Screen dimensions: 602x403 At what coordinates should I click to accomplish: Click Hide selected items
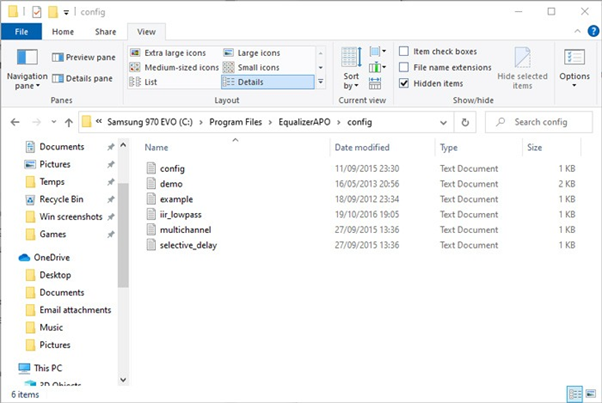522,69
